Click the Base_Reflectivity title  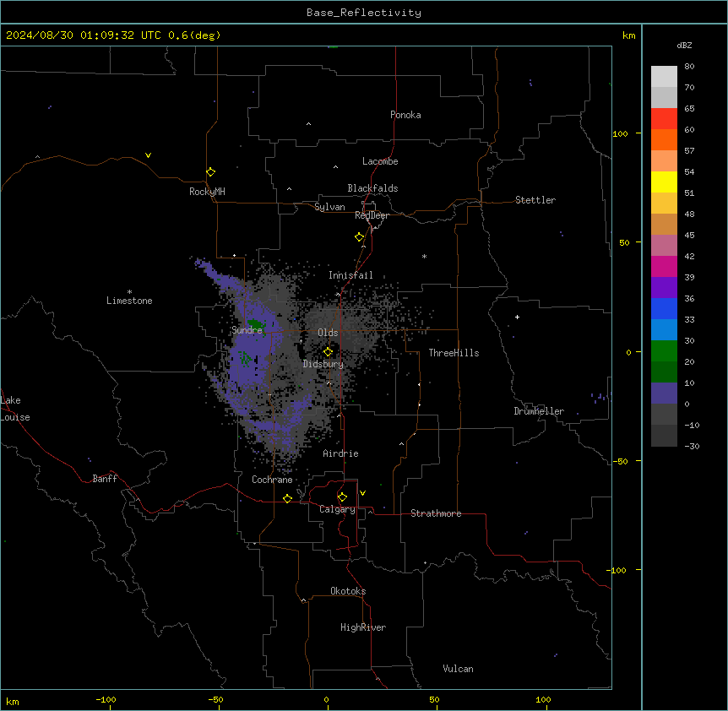click(x=364, y=13)
